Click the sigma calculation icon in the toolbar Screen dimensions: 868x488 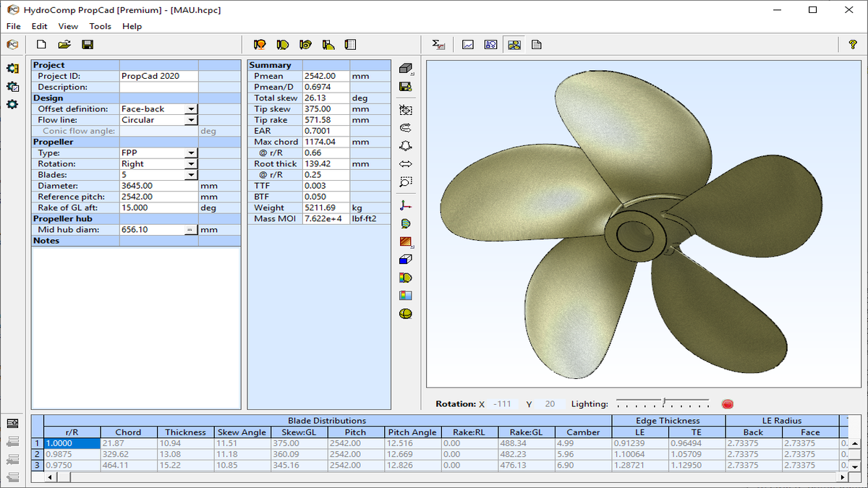tap(438, 45)
